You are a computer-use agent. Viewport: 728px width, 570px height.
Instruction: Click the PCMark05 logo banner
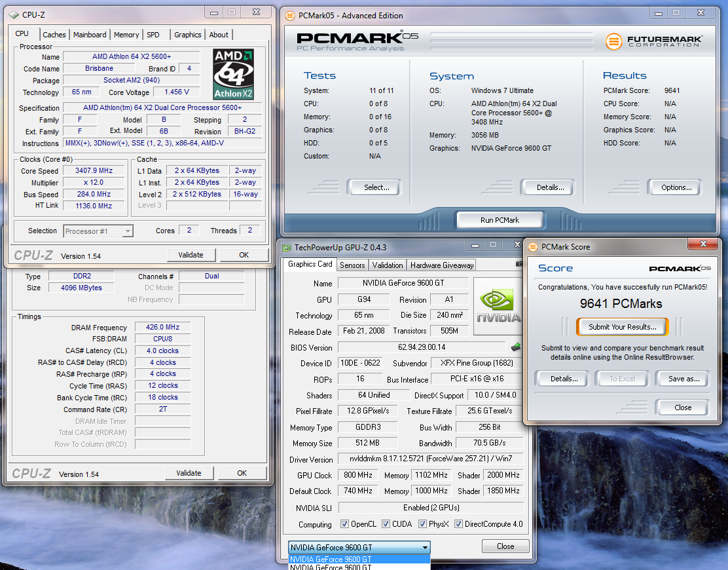pos(357,41)
